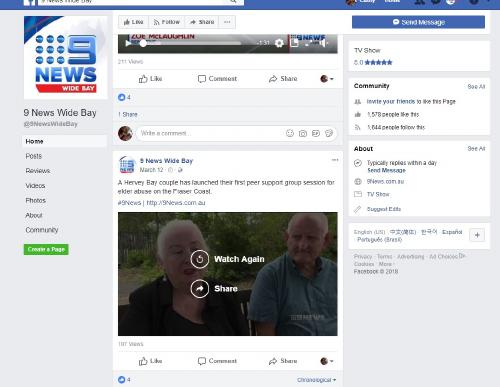
Task: Open video settings gear icon
Action: (x=279, y=43)
